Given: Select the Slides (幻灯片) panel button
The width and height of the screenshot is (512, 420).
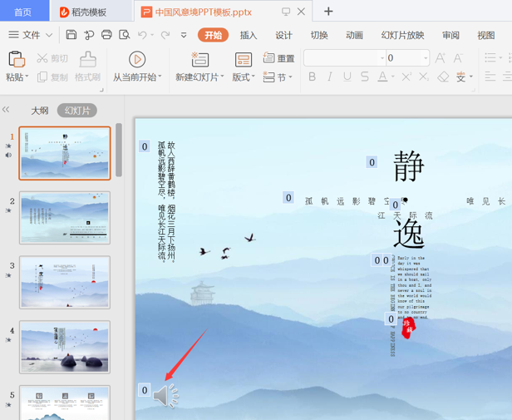Looking at the screenshot, I should tap(77, 111).
